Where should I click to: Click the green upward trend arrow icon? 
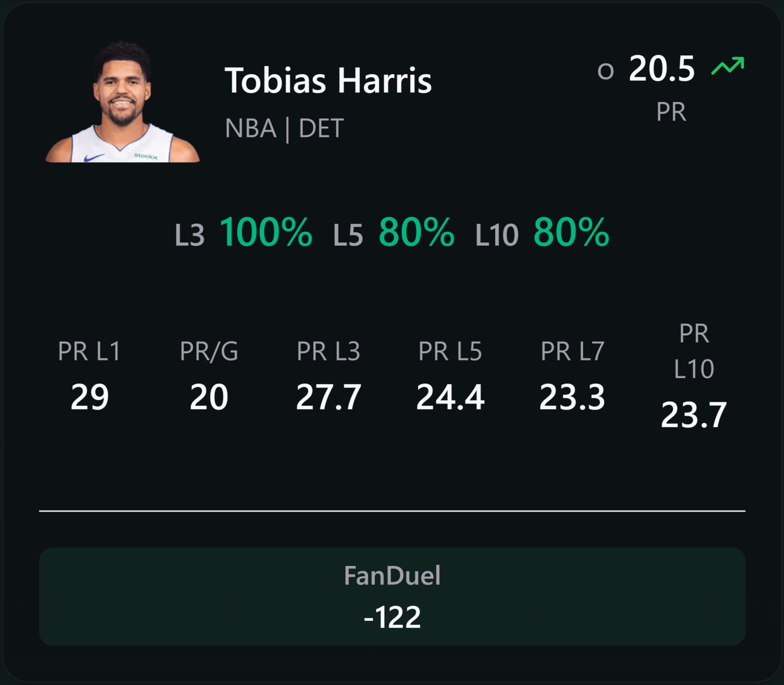click(728, 66)
